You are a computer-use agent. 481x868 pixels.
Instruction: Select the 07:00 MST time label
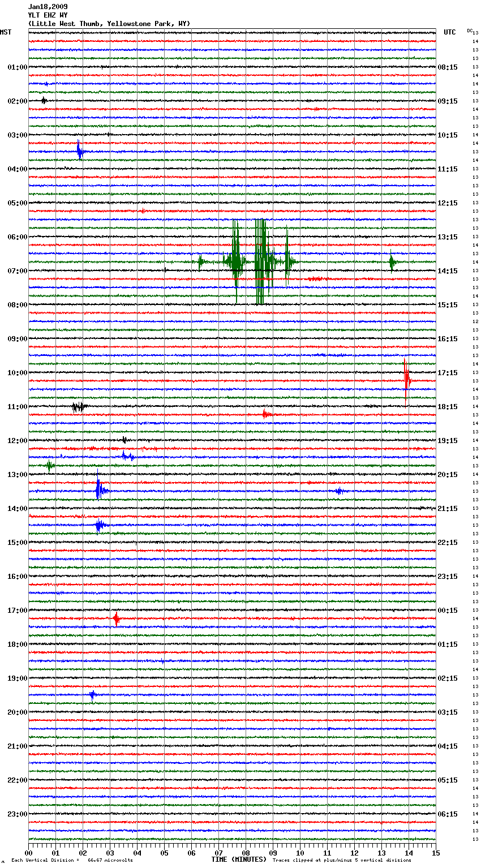point(17,271)
